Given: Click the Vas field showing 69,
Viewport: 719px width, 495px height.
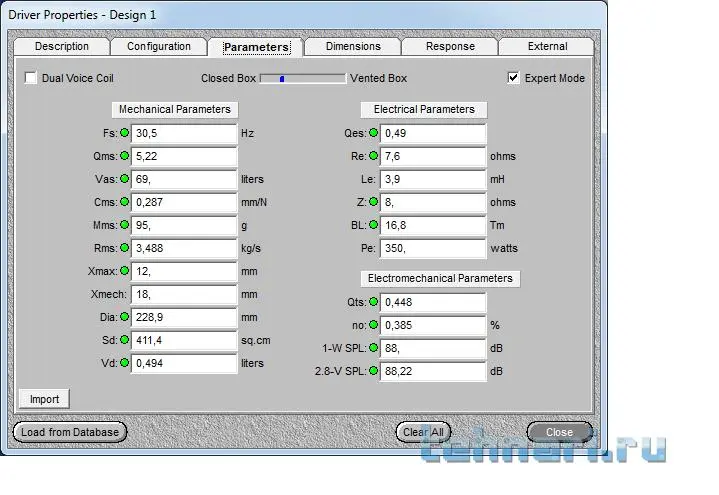Looking at the screenshot, I should [x=184, y=179].
